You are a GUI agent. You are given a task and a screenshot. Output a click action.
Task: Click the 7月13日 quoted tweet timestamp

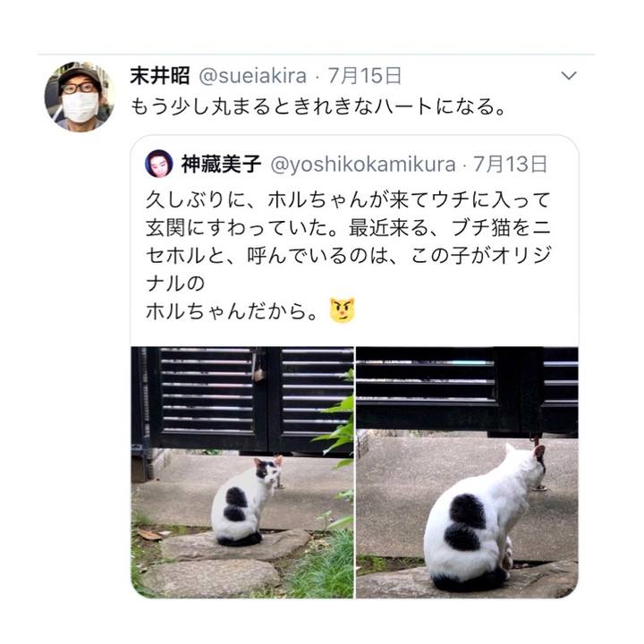(x=510, y=165)
